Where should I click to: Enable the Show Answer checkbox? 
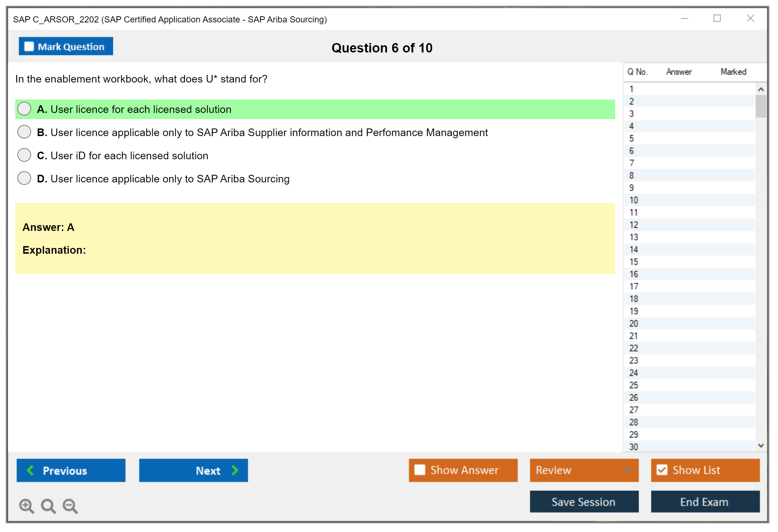click(420, 470)
